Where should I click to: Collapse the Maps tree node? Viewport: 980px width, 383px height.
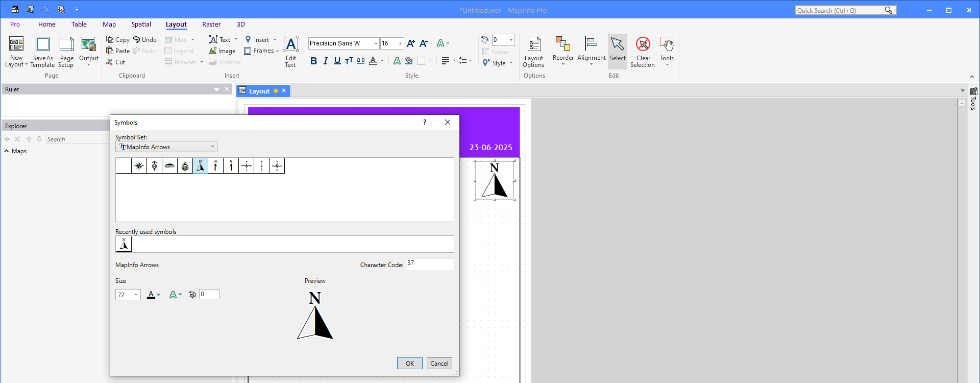point(7,151)
